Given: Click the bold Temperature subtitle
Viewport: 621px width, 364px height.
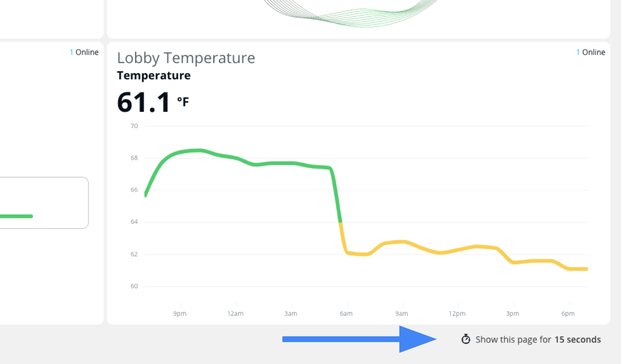Looking at the screenshot, I should pyautogui.click(x=154, y=76).
